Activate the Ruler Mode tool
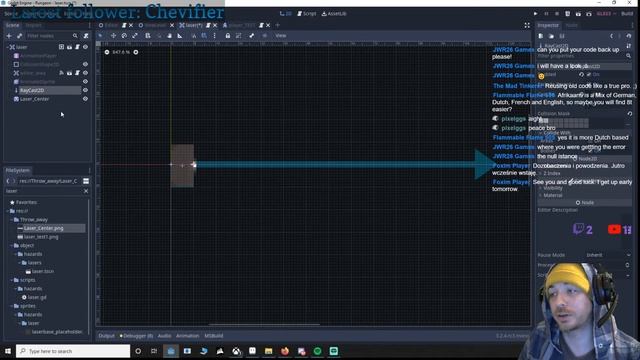 tap(180, 36)
